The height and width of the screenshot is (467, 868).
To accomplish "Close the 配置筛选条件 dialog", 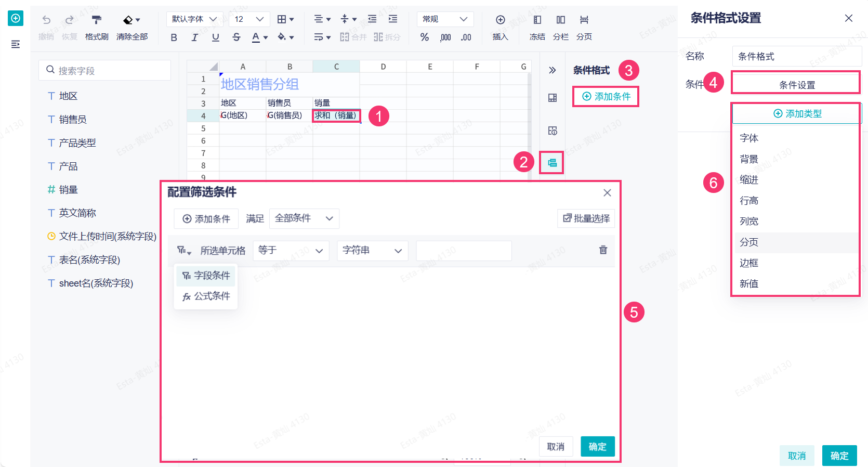I will tap(607, 193).
